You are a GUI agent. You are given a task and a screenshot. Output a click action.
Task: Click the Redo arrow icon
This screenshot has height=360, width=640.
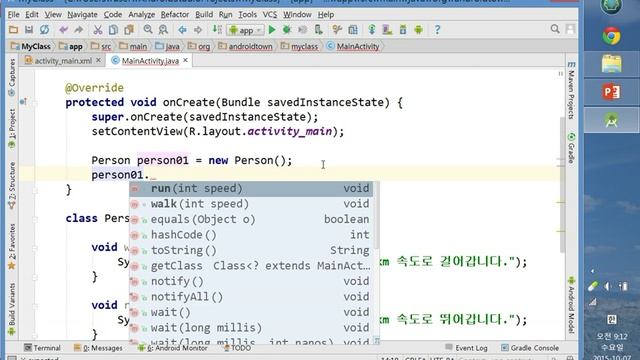pyautogui.click(x=78, y=30)
